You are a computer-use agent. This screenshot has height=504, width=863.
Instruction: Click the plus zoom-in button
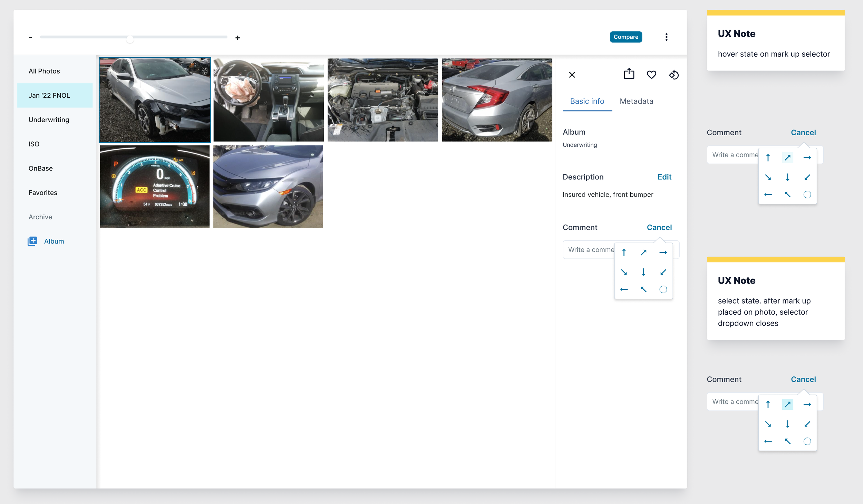click(237, 38)
